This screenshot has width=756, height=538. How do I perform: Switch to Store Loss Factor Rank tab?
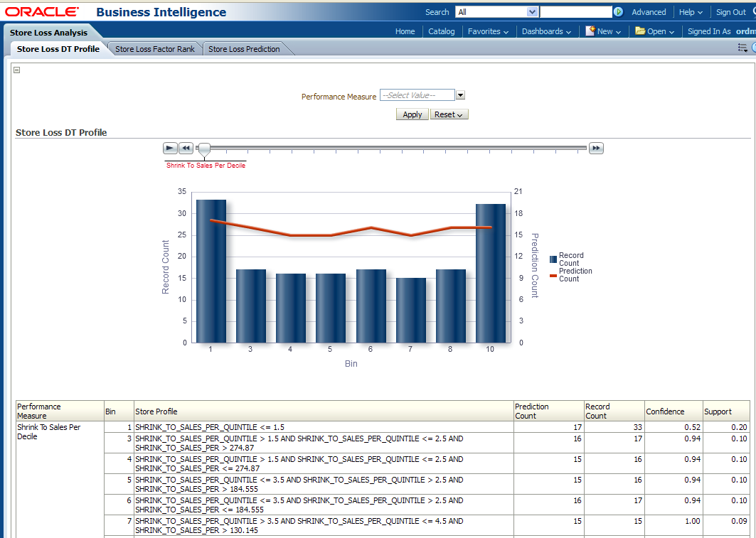pyautogui.click(x=155, y=49)
